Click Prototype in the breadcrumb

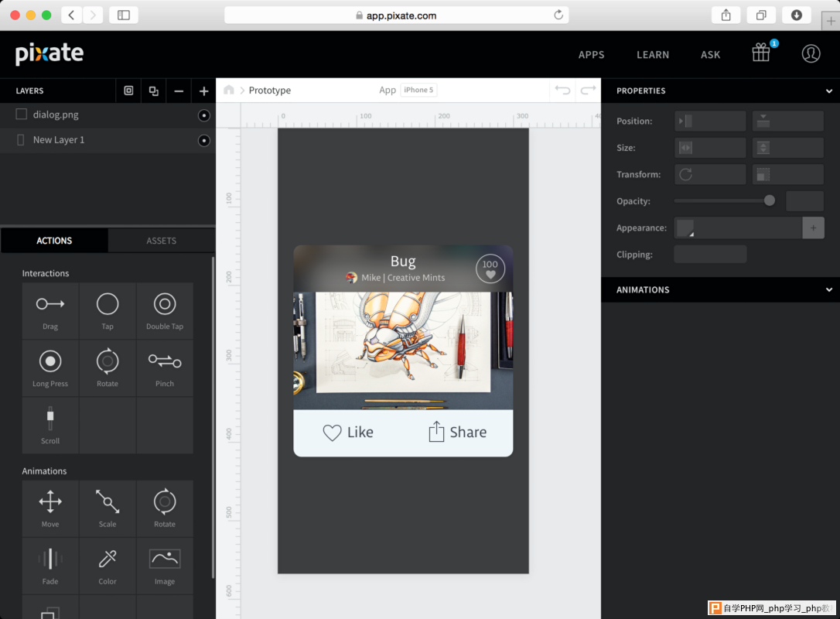[x=269, y=90]
